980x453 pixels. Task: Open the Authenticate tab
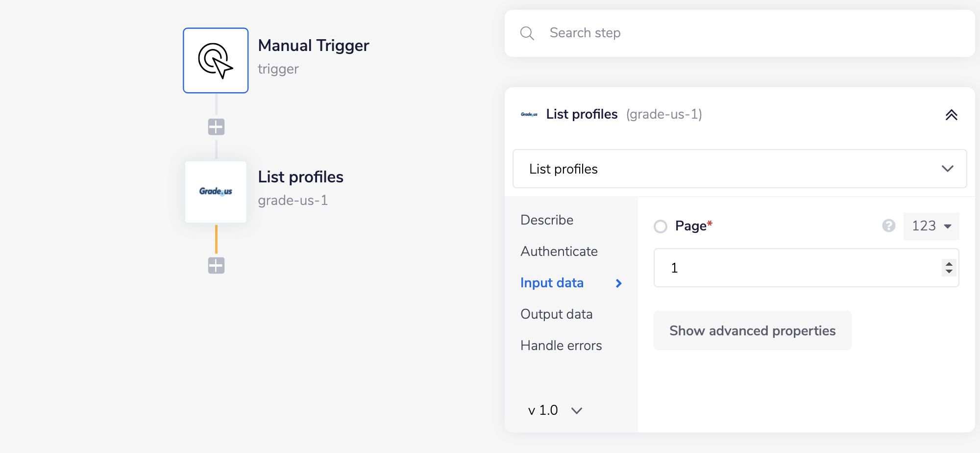pos(559,251)
